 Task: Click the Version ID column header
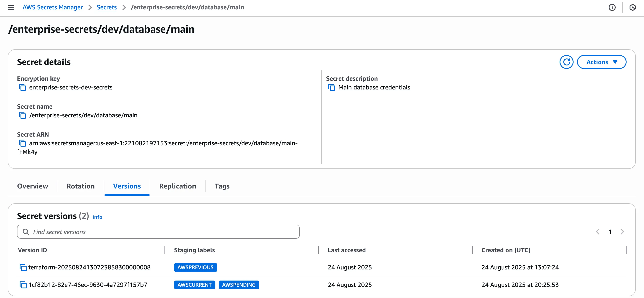[x=33, y=250]
